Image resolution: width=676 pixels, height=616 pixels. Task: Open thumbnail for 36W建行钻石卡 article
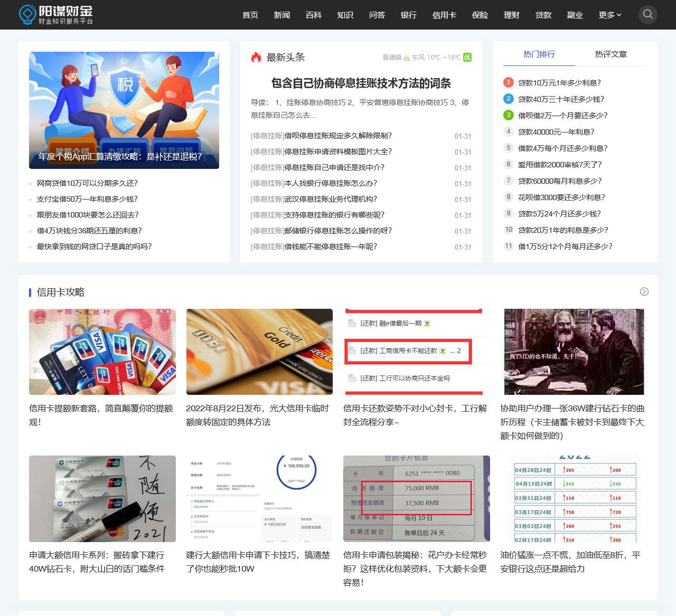click(x=574, y=352)
